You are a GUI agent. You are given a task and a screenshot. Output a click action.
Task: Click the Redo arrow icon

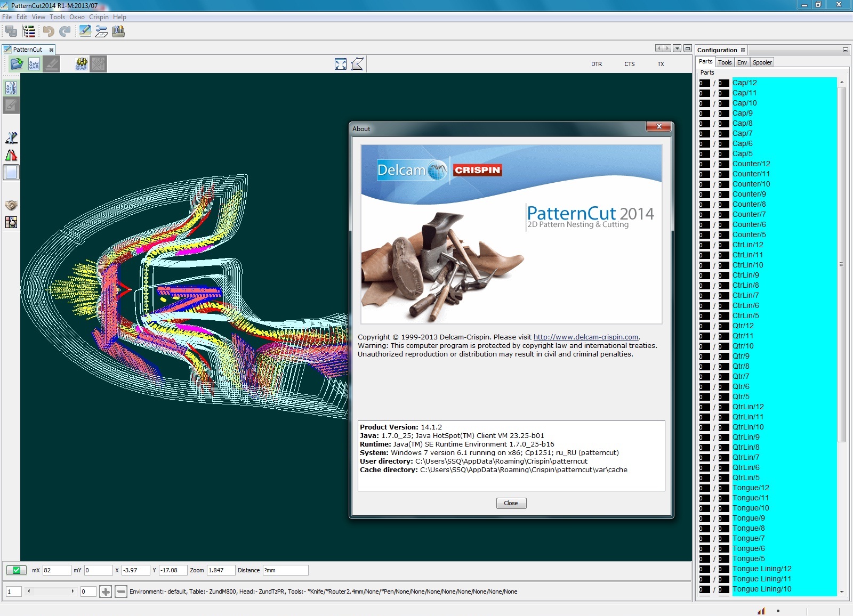coord(65,31)
